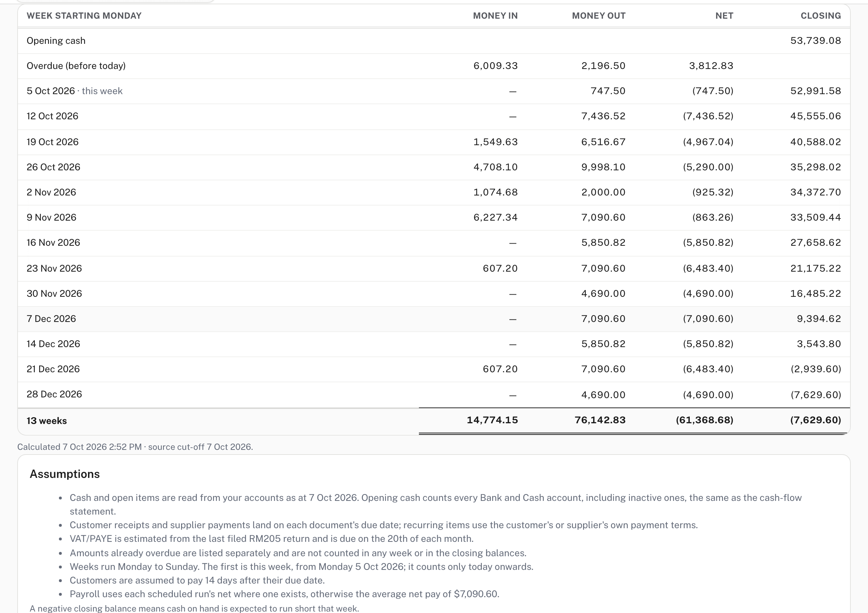This screenshot has height=613, width=868.
Task: Select the '7 Dec 2026' row label
Action: pos(51,319)
